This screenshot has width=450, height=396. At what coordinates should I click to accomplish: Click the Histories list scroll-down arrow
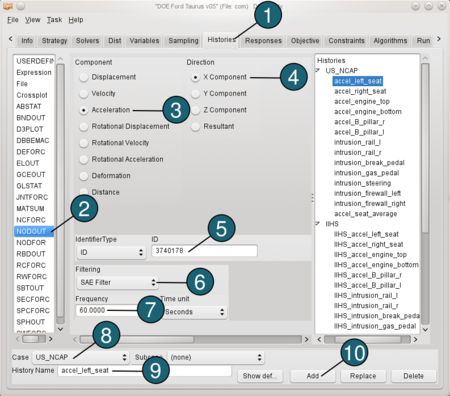coord(425,329)
